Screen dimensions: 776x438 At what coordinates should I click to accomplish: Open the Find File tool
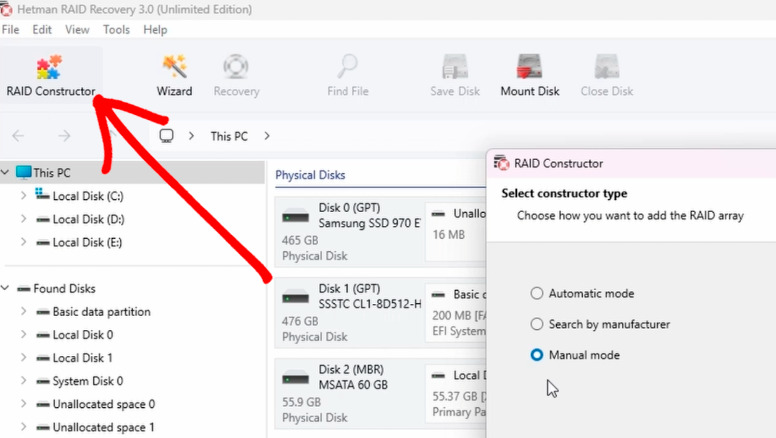tap(347, 75)
